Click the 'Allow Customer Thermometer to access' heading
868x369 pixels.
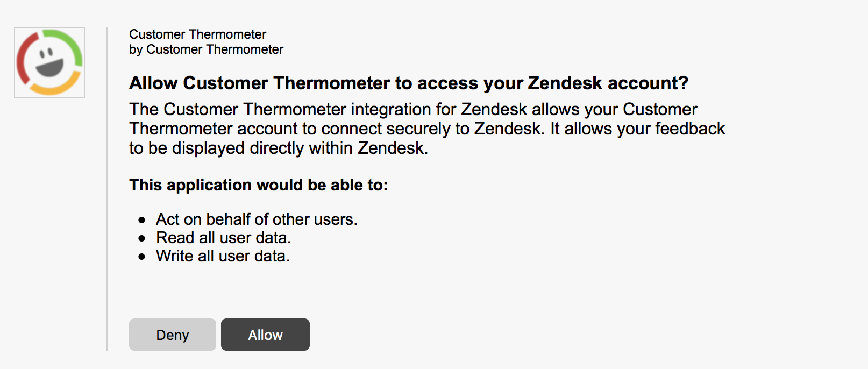tap(409, 83)
